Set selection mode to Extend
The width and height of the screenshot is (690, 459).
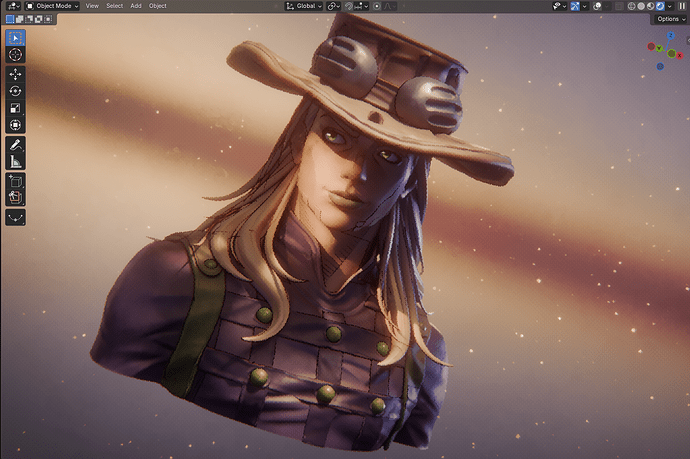tap(19, 19)
